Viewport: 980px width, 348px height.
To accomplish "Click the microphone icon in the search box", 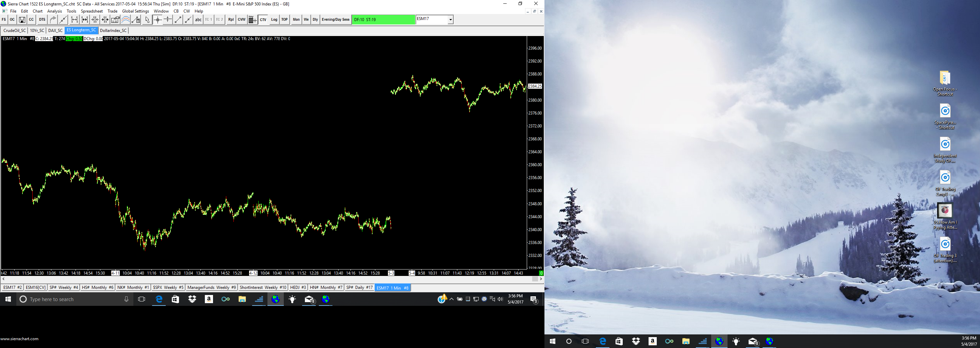I will 126,299.
